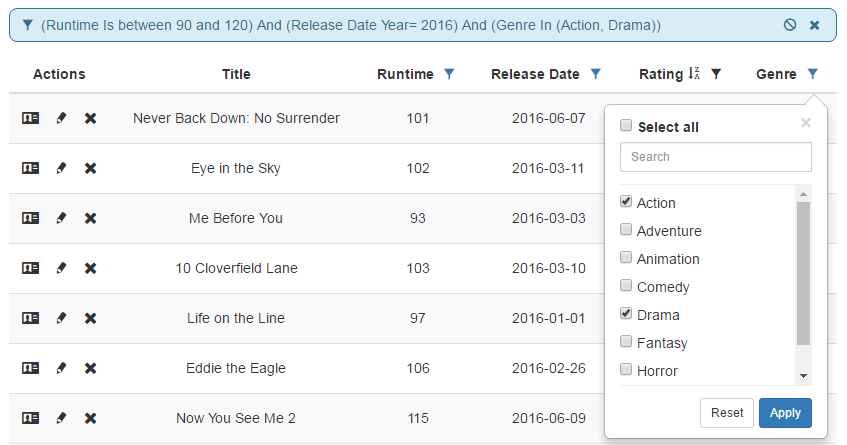Screen dimensions: 847x445
Task: Remove the active filter with the X icon
Action: (814, 25)
